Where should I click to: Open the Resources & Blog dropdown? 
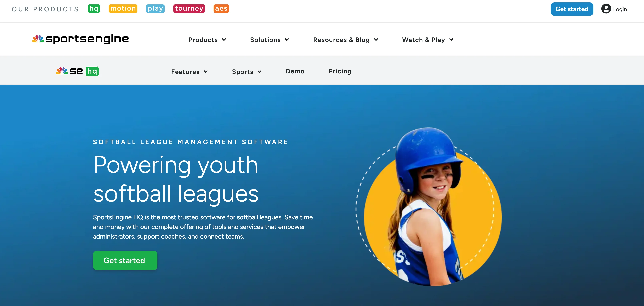click(x=346, y=40)
